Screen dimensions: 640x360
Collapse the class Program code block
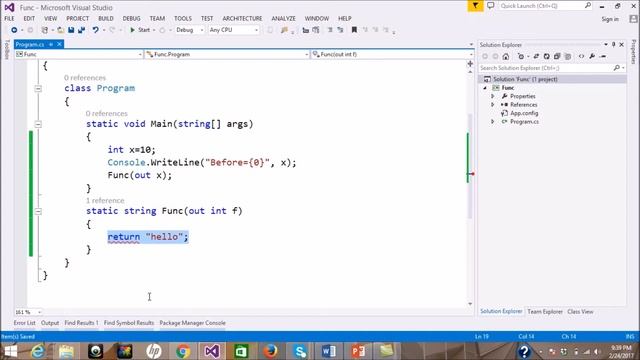tap(38, 88)
